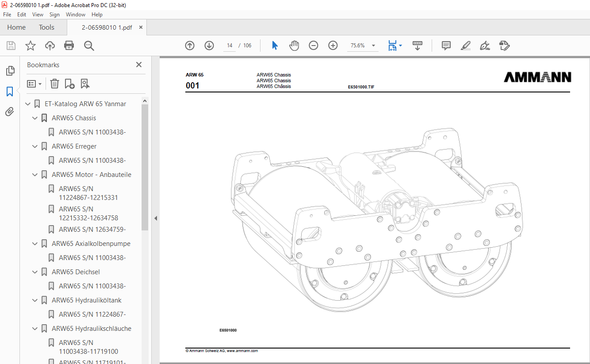Open the Attachments paperclip icon
The height and width of the screenshot is (364, 590).
coord(10,112)
